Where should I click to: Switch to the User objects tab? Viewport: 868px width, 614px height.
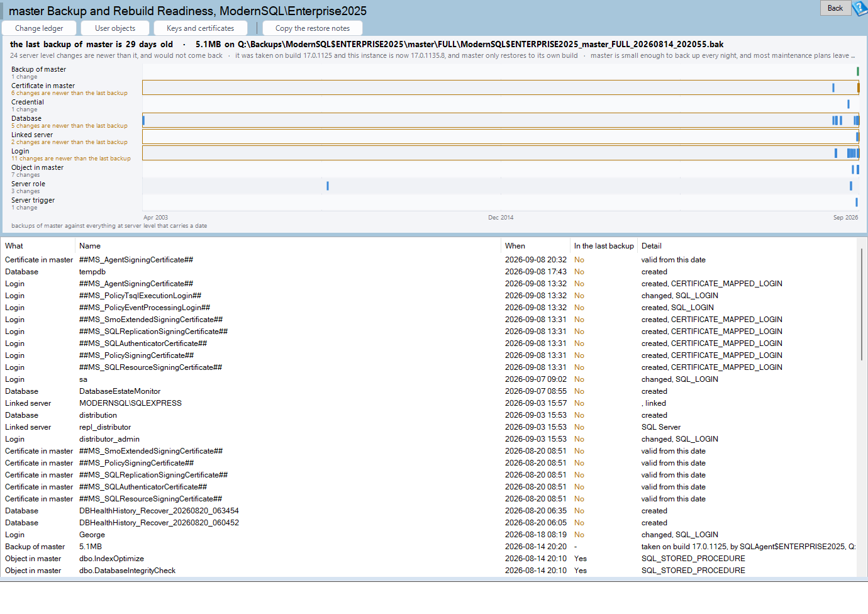(115, 28)
